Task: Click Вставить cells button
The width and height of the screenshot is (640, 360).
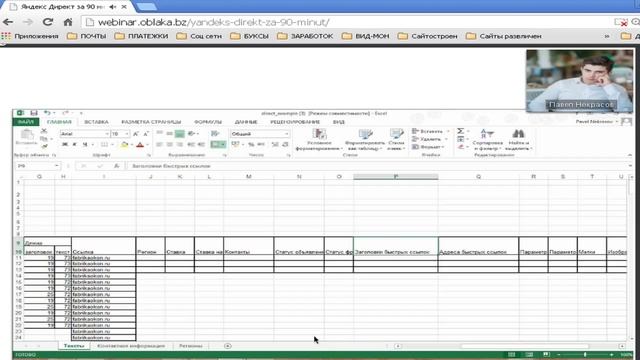Action: click(x=430, y=131)
